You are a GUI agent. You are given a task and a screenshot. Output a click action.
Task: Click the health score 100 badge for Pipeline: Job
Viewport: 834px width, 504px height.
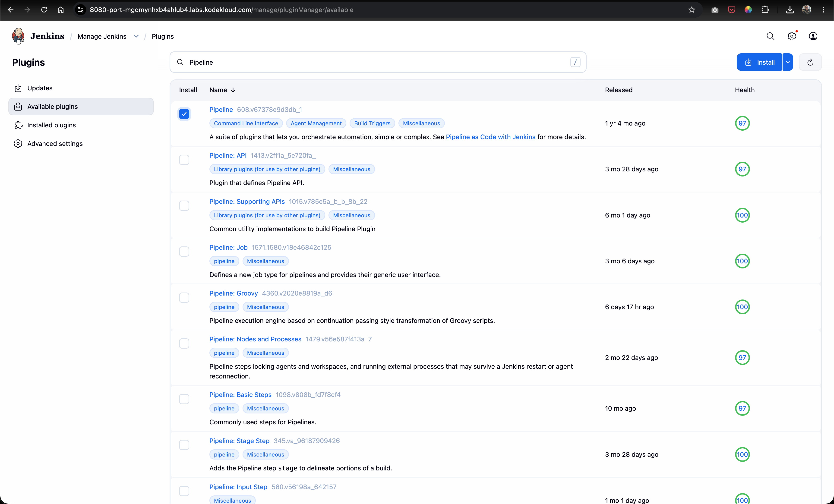pos(742,261)
